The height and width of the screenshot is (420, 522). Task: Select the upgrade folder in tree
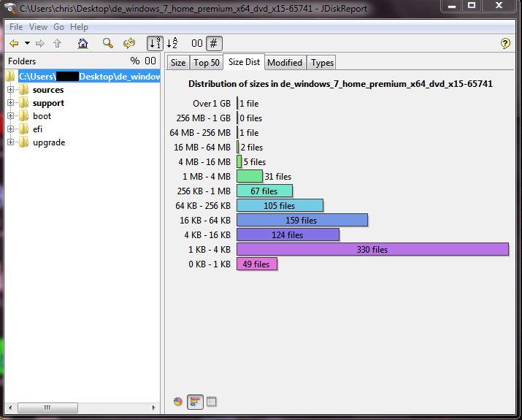pos(49,142)
